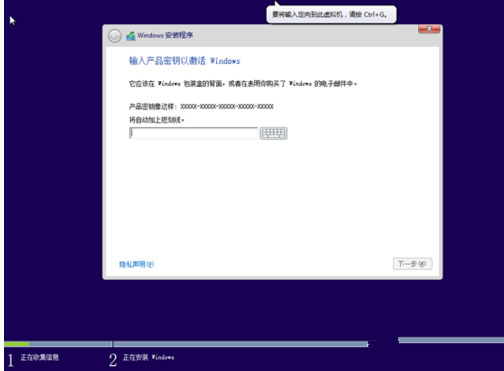Click the Windows package box description text
Image resolution: width=504 pixels, height=371 pixels.
(243, 84)
